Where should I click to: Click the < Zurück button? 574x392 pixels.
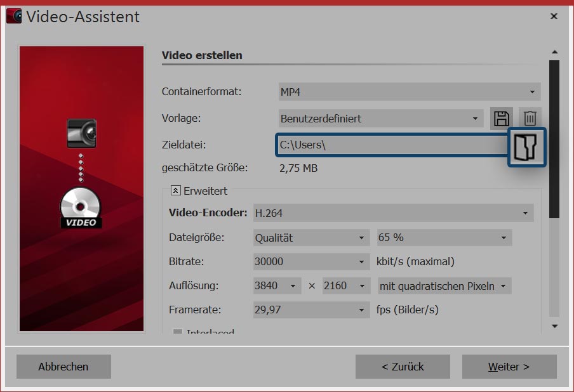pos(403,367)
